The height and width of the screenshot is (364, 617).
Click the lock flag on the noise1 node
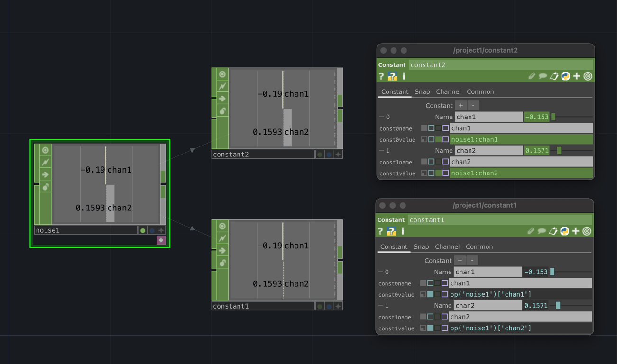click(45, 187)
